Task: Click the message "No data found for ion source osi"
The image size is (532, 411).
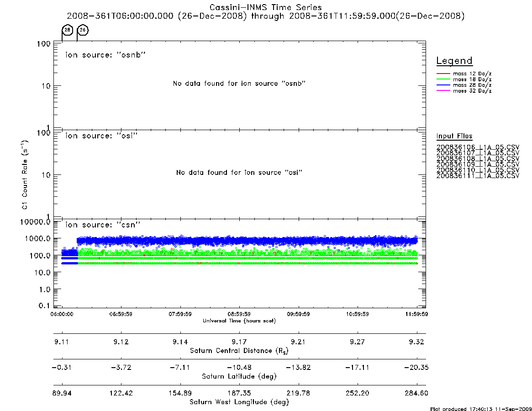Action: click(239, 173)
